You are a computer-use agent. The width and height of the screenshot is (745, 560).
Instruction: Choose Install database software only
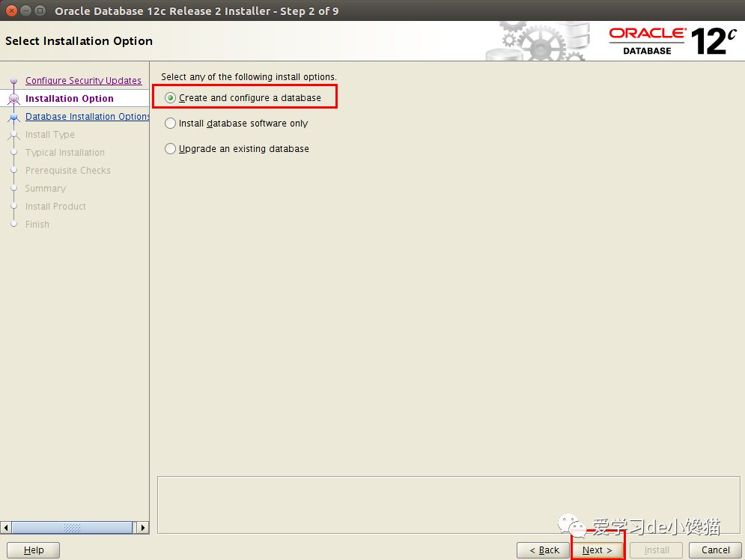236,124
